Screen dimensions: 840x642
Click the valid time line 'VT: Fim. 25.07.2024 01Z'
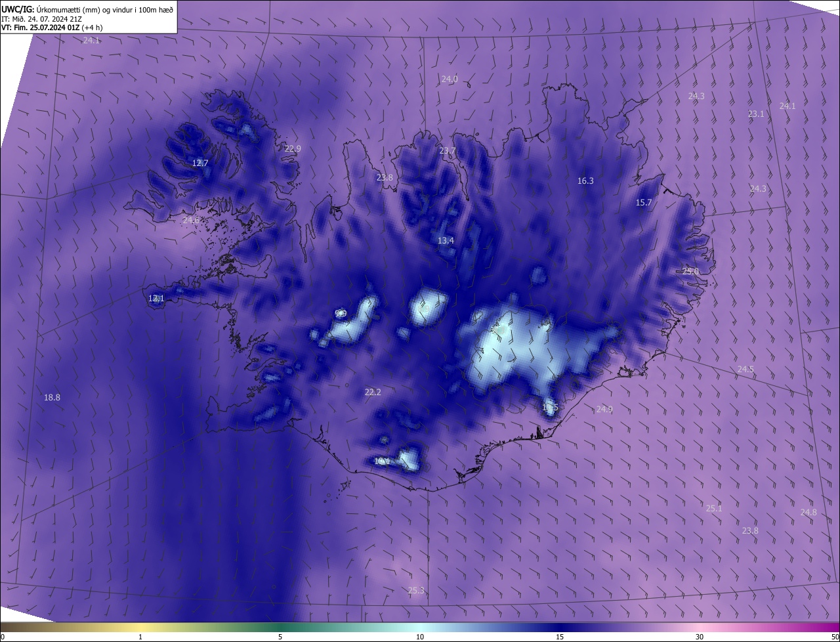[x=41, y=28]
